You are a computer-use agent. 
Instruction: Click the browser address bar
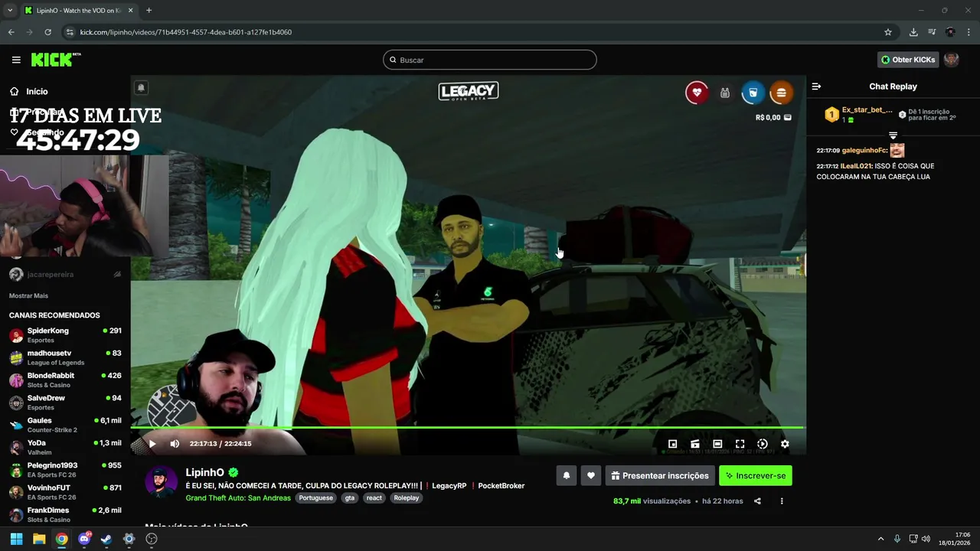click(x=475, y=32)
